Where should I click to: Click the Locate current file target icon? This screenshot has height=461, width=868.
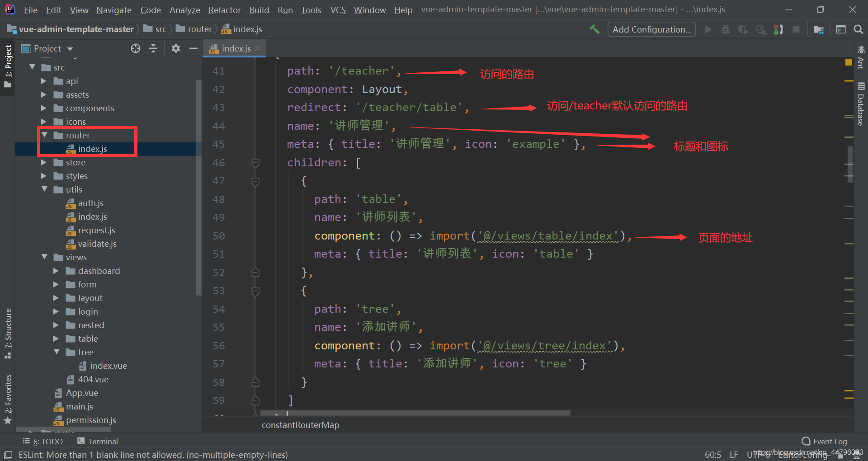[136, 48]
